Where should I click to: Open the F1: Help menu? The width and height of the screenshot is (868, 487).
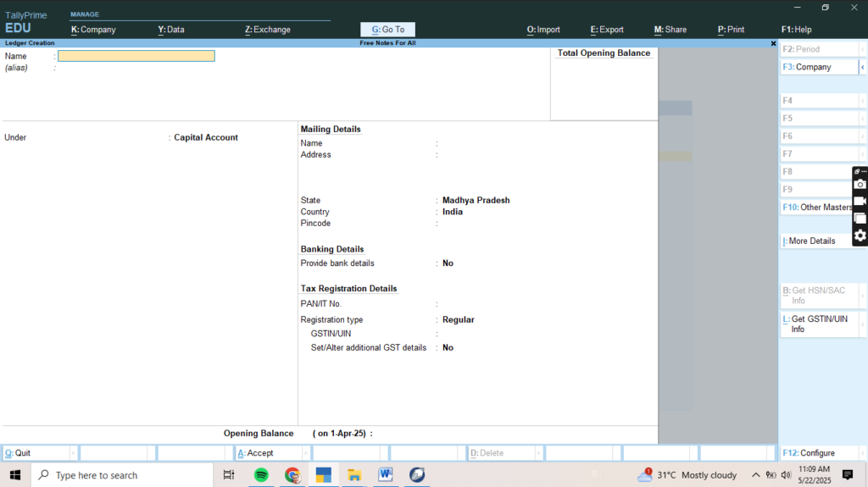coord(796,30)
